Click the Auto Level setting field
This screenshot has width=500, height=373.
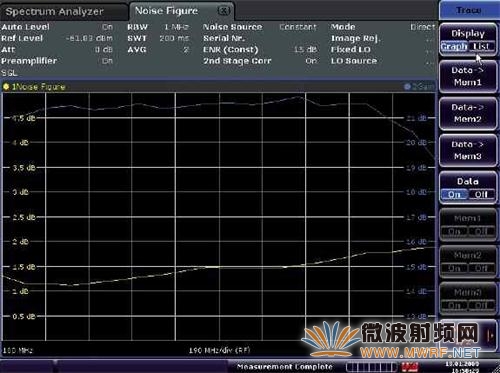pos(57,27)
